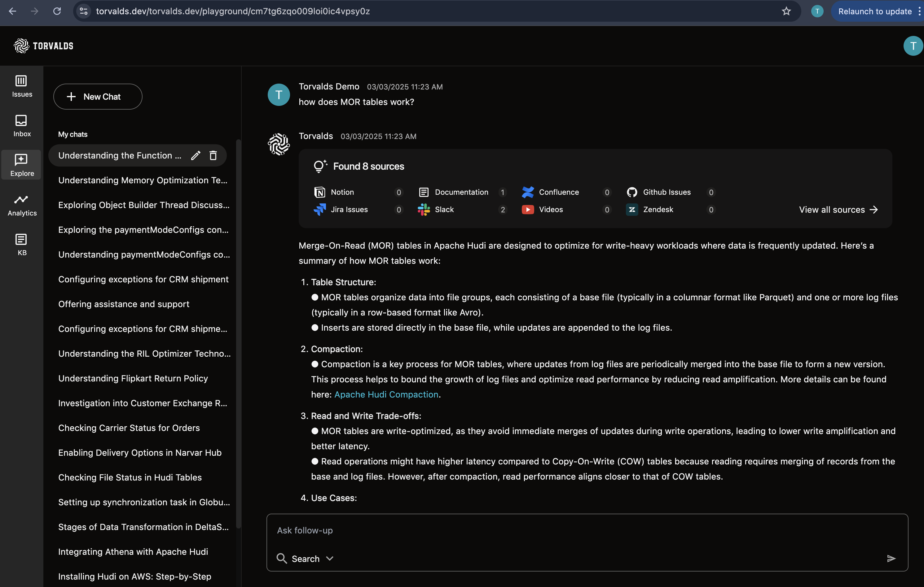The image size is (924, 587).
Task: Open the Issues section in sidebar
Action: 22,86
